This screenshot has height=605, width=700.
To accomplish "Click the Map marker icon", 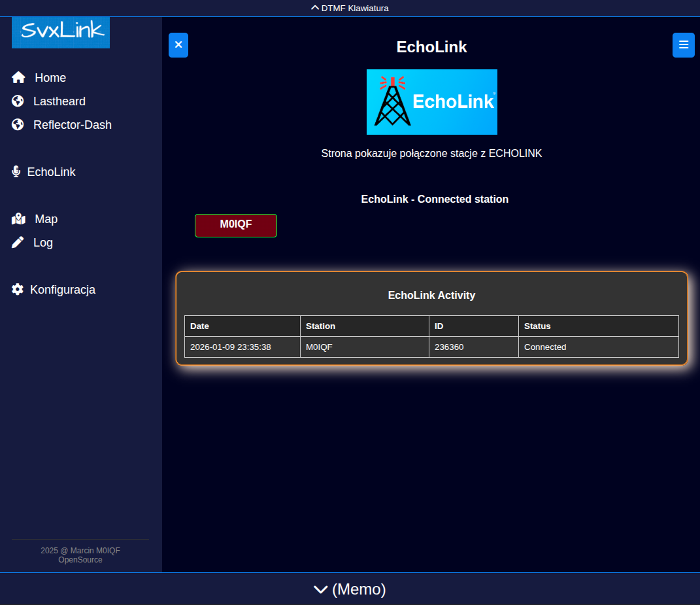I will coord(18,219).
